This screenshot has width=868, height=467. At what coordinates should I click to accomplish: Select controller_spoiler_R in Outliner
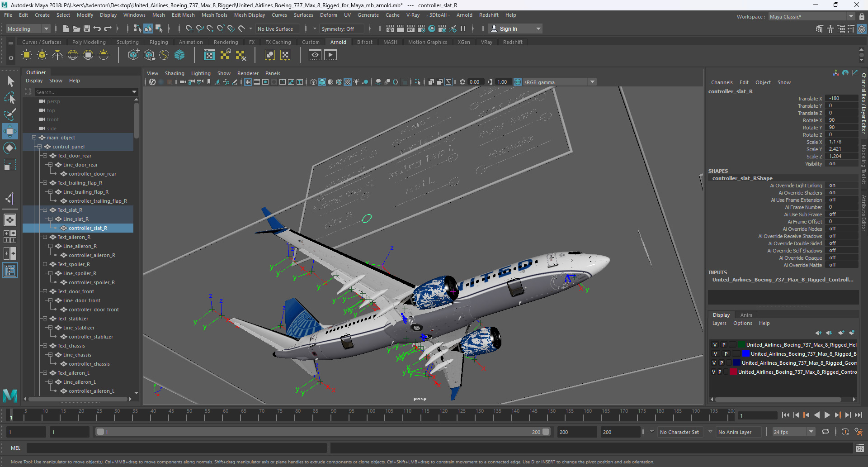pos(92,282)
